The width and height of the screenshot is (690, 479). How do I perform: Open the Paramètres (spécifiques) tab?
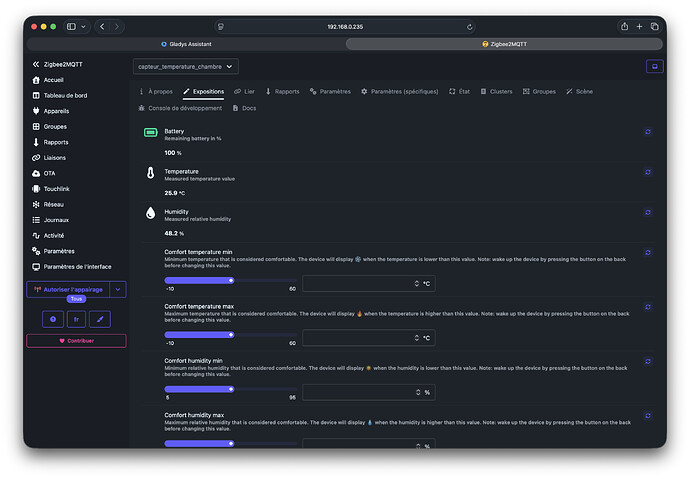pos(400,91)
